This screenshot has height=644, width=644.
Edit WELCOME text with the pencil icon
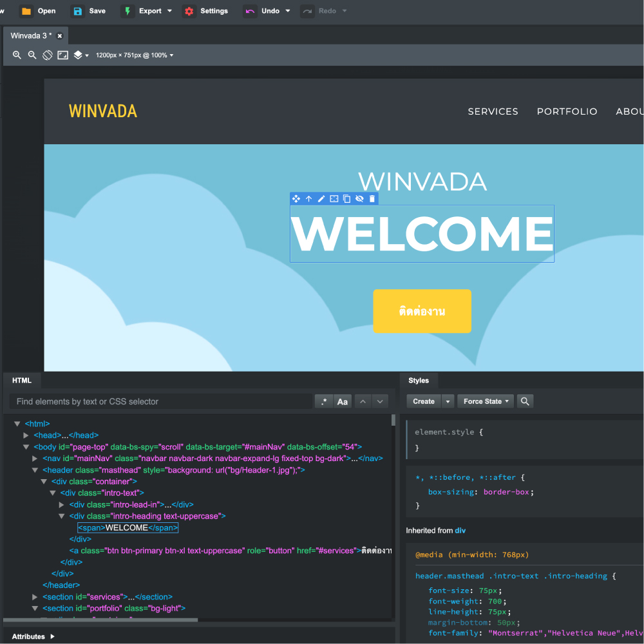(321, 199)
